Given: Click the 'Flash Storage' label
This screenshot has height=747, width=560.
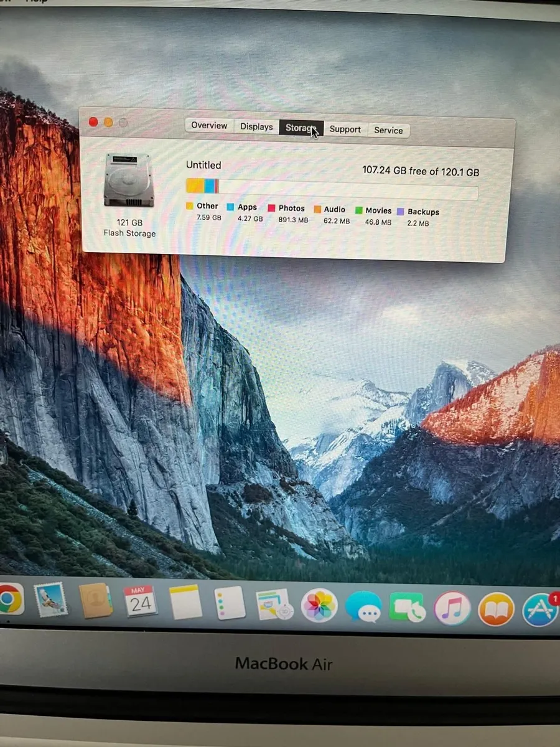Looking at the screenshot, I should point(129,233).
